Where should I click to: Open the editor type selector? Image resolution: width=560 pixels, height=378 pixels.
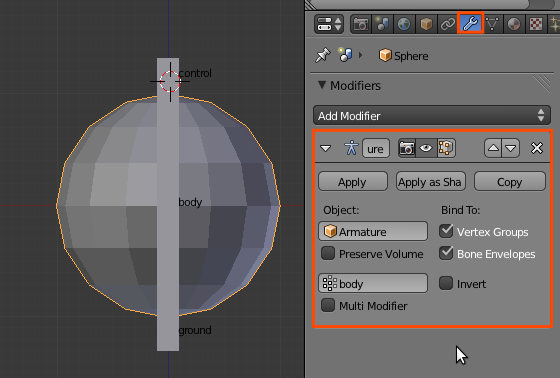coord(329,24)
